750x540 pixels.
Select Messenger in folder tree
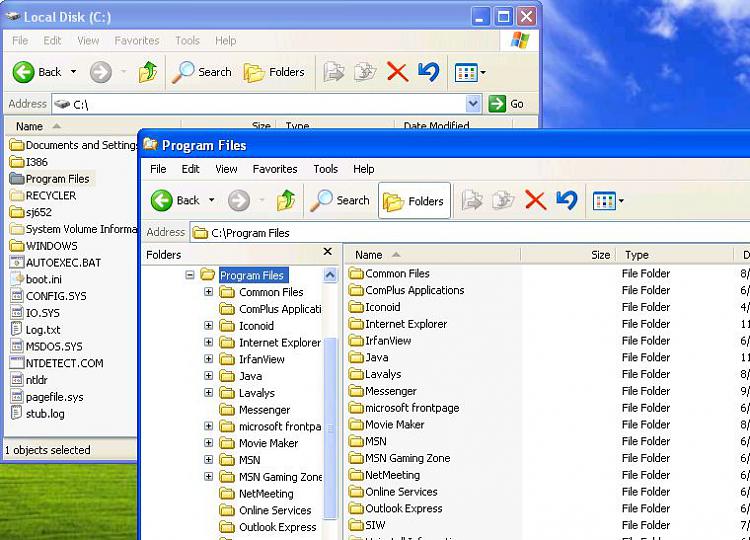[264, 410]
